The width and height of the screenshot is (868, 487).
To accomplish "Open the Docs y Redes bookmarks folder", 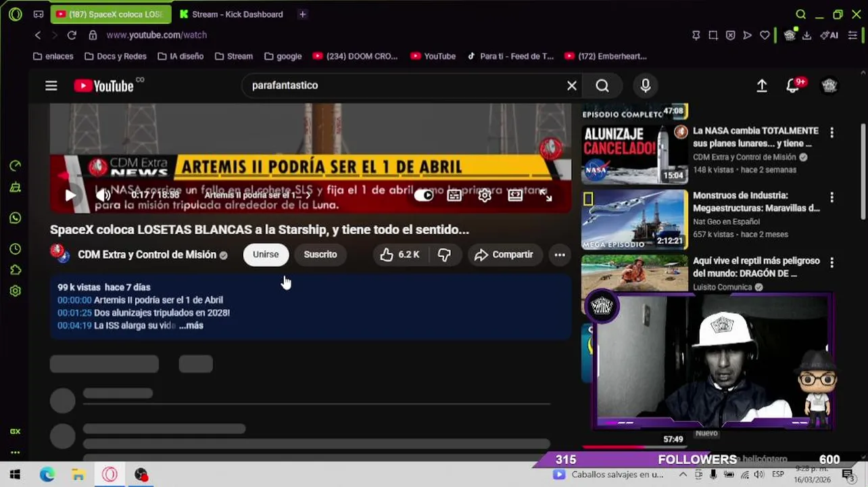I will [x=116, y=56].
